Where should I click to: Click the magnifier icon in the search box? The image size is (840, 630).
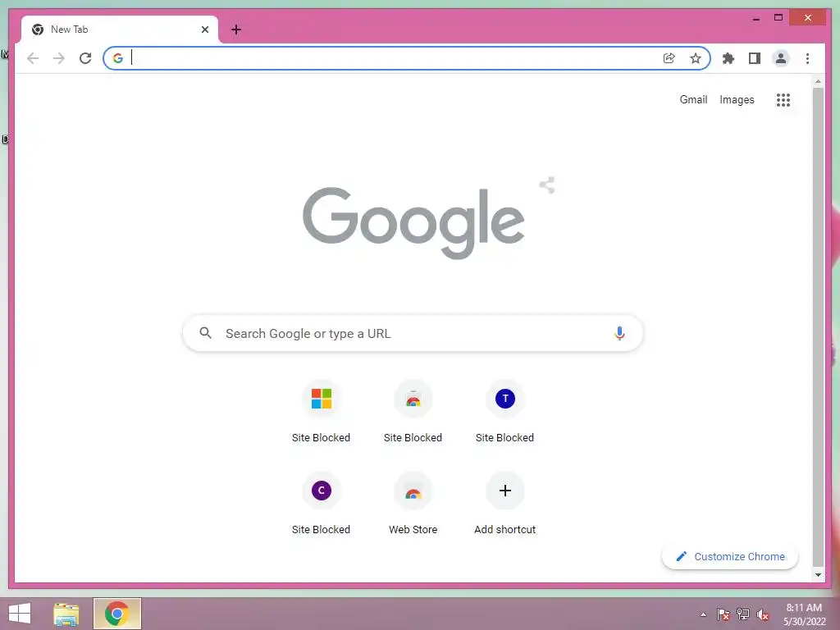click(205, 333)
